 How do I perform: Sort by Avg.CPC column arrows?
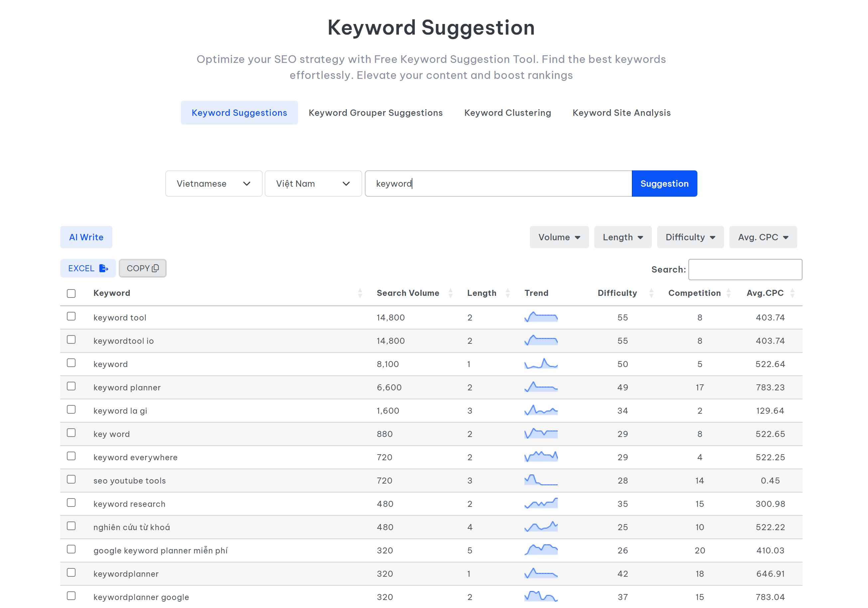793,293
